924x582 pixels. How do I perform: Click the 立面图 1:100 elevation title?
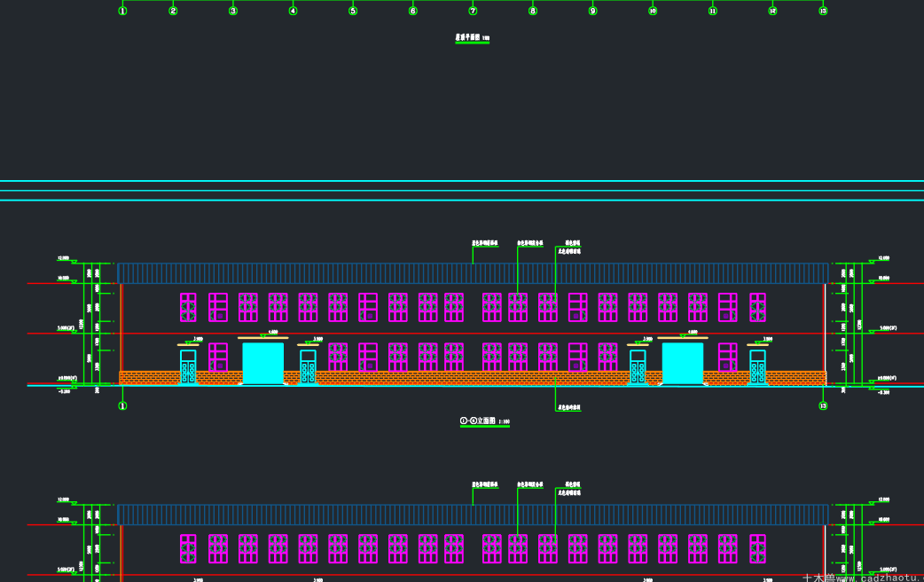[485, 421]
